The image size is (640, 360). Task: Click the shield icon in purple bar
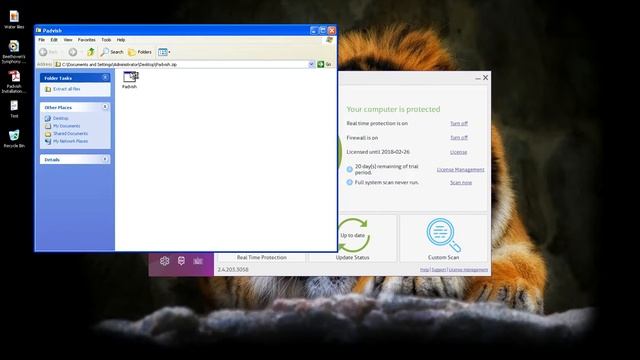pyautogui.click(x=181, y=261)
